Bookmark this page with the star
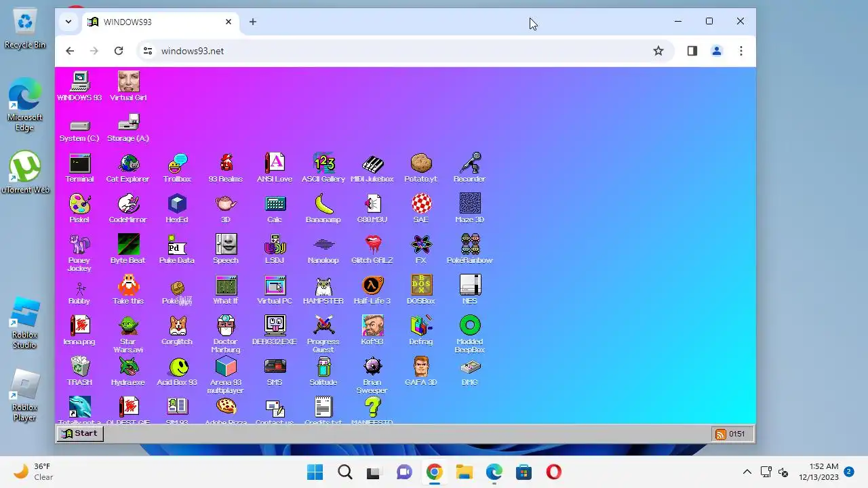This screenshot has width=868, height=488. [658, 51]
